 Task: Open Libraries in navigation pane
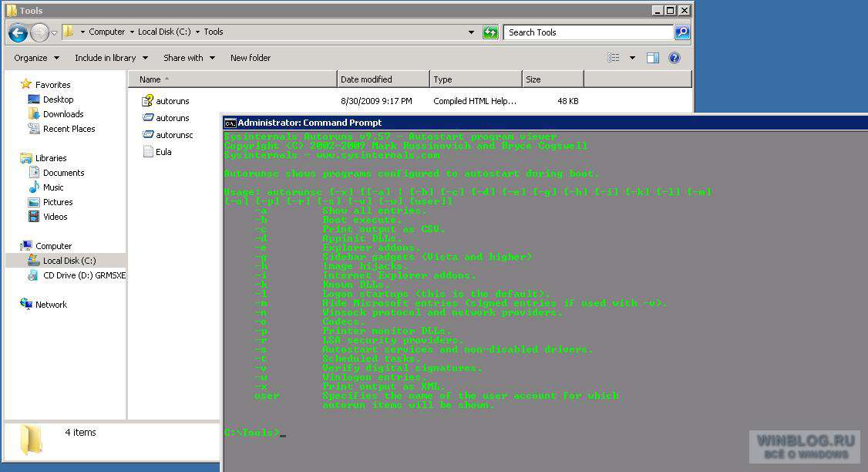click(x=51, y=158)
